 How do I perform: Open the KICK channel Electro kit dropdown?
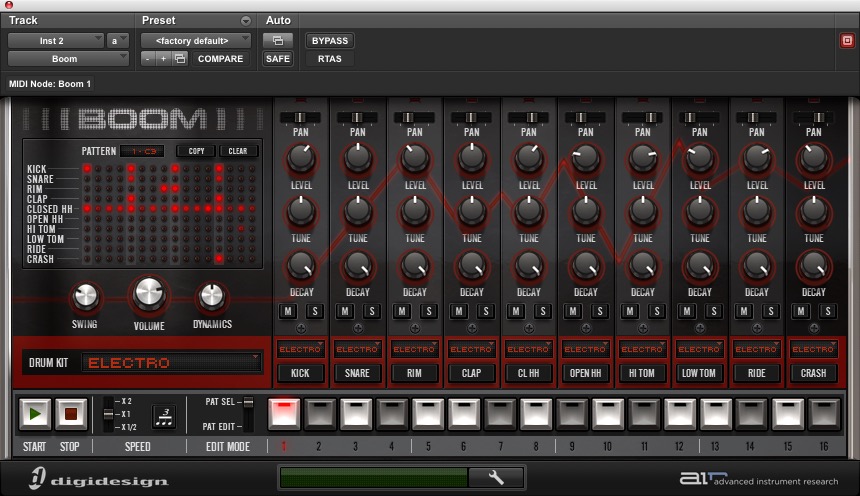pyautogui.click(x=301, y=349)
